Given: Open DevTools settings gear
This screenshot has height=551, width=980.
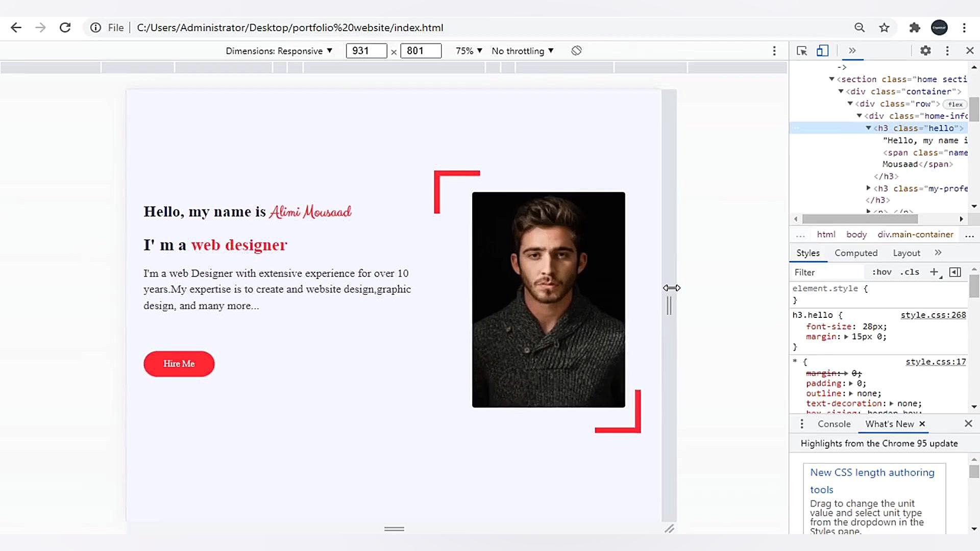Looking at the screenshot, I should point(925,51).
